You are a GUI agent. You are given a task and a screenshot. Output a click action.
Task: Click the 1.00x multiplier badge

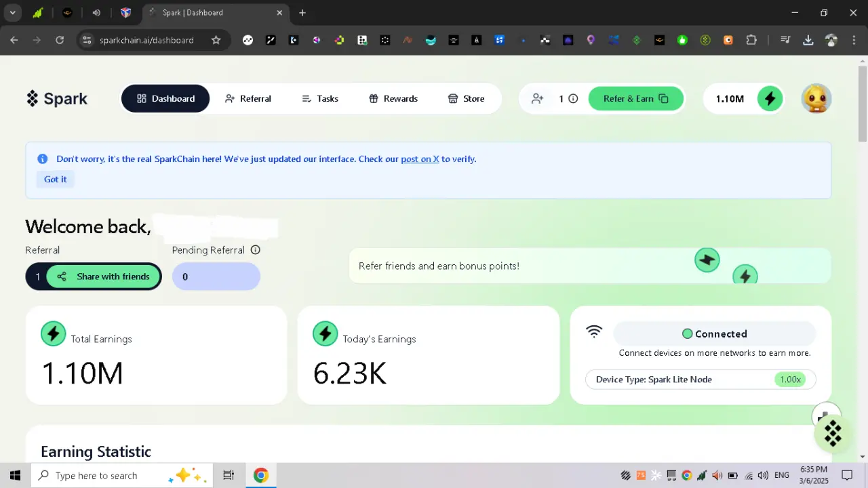(x=790, y=380)
